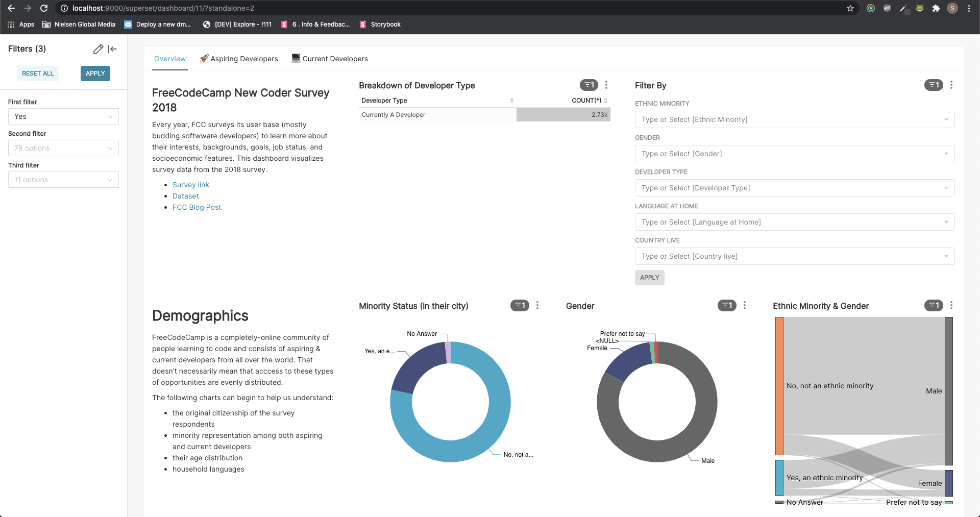The height and width of the screenshot is (517, 980).
Task: Click the Currently A Developer table row
Action: [x=485, y=115]
